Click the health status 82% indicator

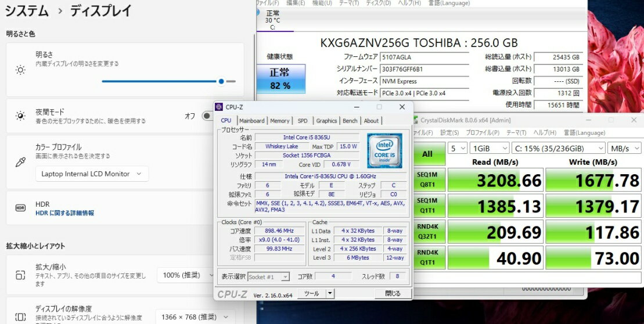[280, 79]
